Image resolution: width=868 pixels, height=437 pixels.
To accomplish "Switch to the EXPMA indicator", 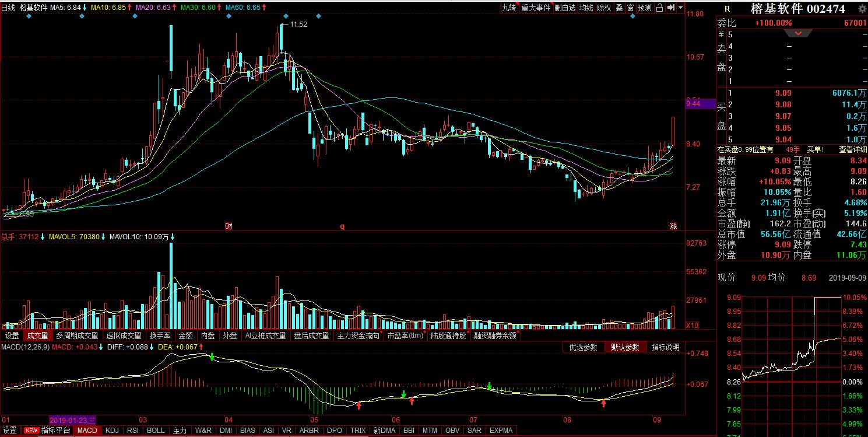I will coord(501,431).
